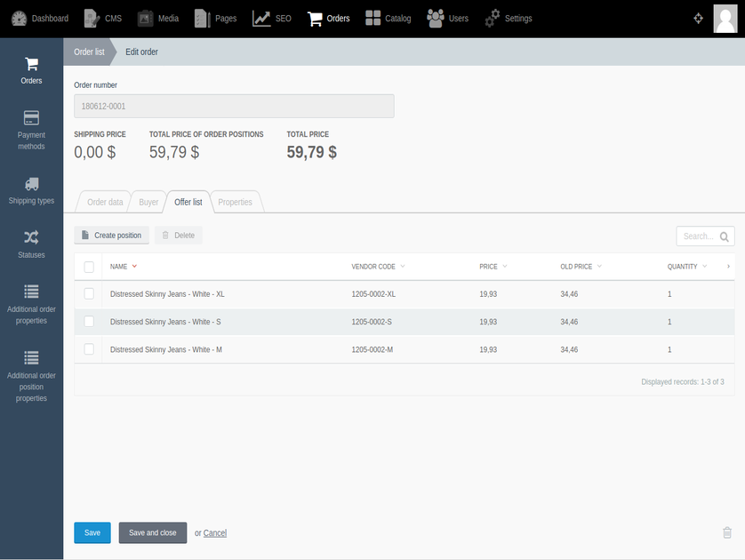The width and height of the screenshot is (745, 560).
Task: Click the trash icon at bottom right
Action: coord(727,532)
